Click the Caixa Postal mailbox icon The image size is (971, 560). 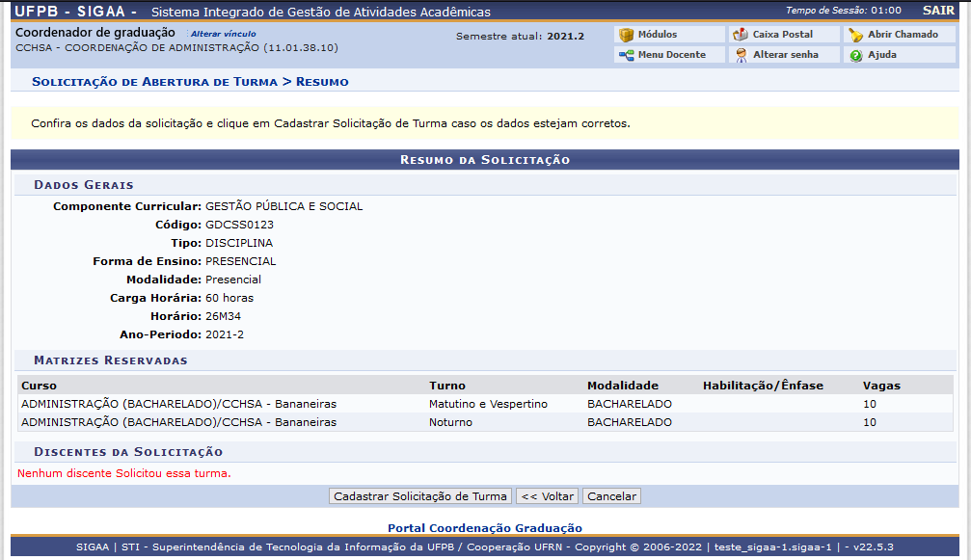[741, 35]
